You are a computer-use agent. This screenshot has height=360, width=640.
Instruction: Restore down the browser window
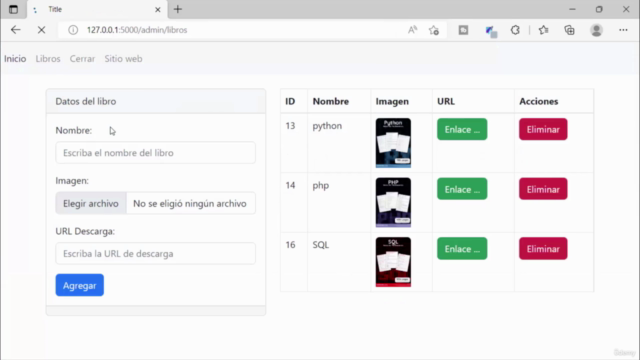[599, 9]
